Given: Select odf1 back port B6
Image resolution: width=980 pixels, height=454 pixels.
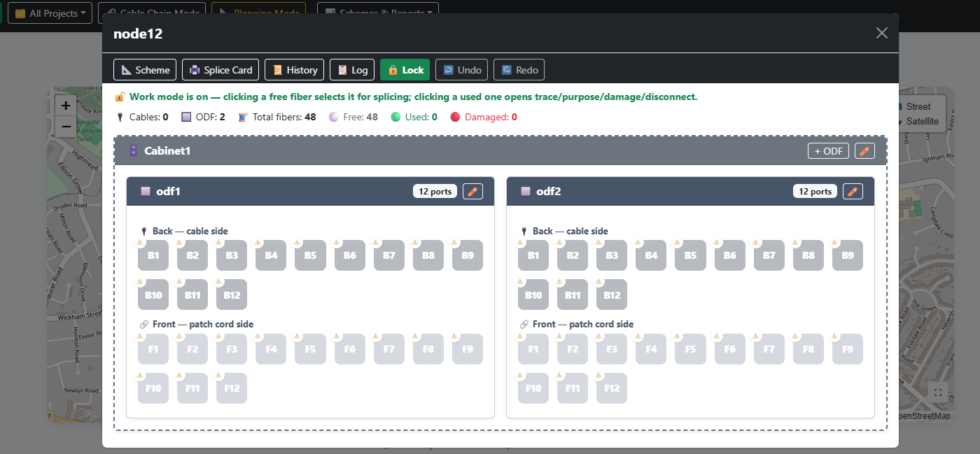Looking at the screenshot, I should tap(350, 255).
